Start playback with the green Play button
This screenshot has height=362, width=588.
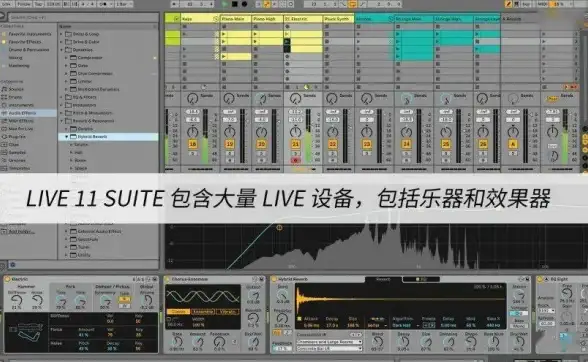click(225, 4)
